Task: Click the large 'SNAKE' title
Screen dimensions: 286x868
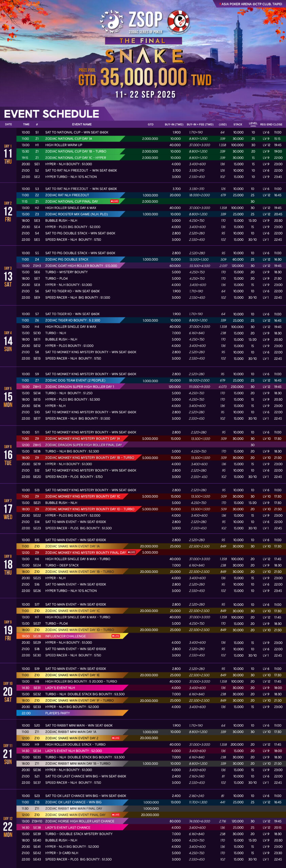Action: tap(145, 56)
